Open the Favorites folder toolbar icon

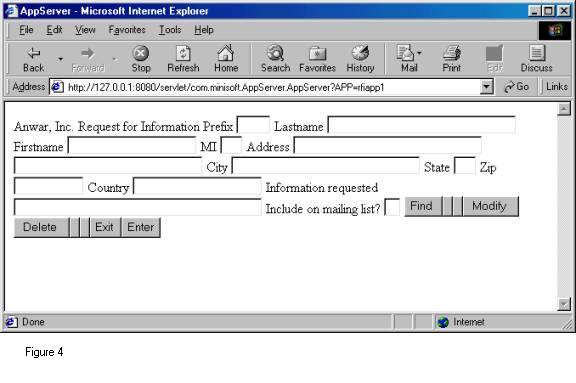[x=317, y=54]
